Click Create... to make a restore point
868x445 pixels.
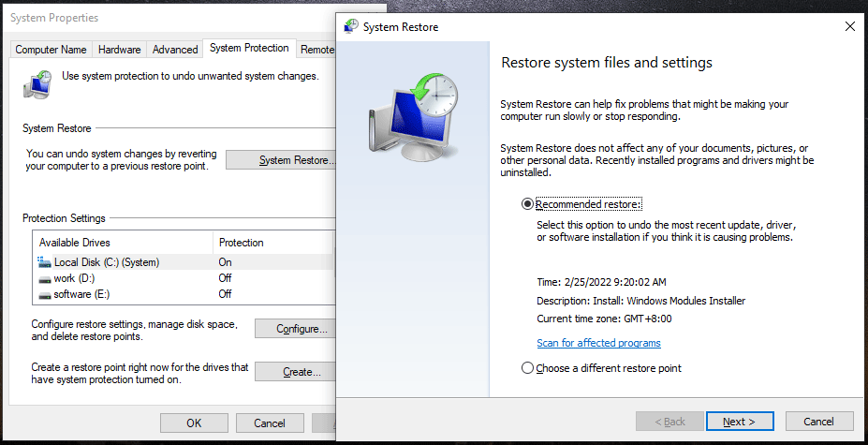click(295, 372)
